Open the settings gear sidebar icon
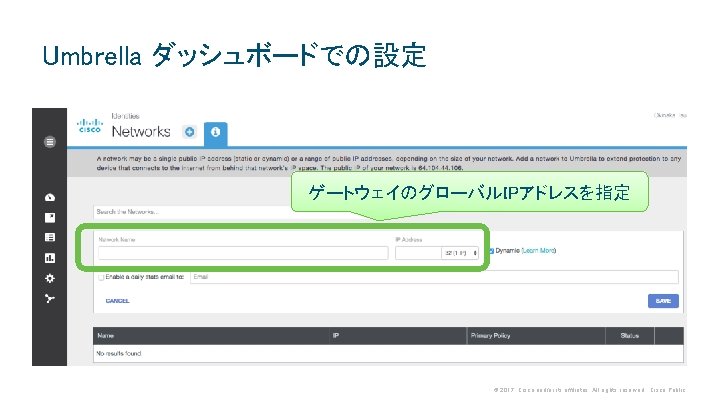This screenshot has width=720, height=405. tap(50, 278)
